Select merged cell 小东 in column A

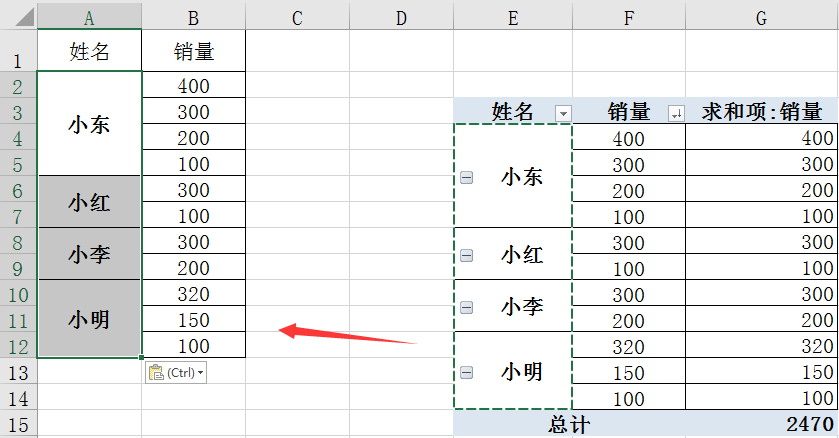pyautogui.click(x=89, y=124)
